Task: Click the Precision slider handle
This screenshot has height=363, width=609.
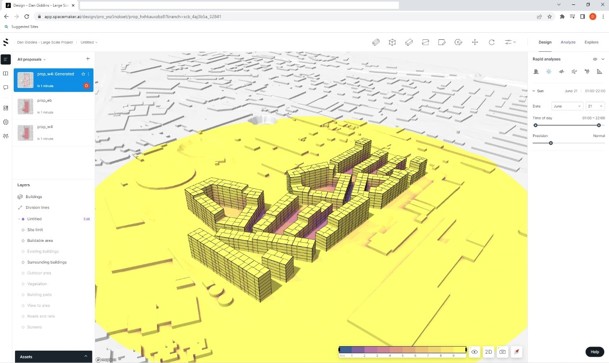Action: pyautogui.click(x=551, y=143)
